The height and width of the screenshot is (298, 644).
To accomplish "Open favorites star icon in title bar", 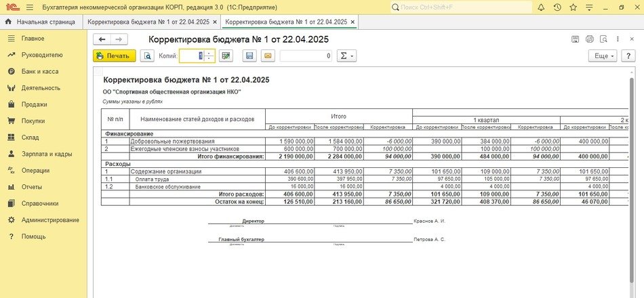I will tap(573, 7).
